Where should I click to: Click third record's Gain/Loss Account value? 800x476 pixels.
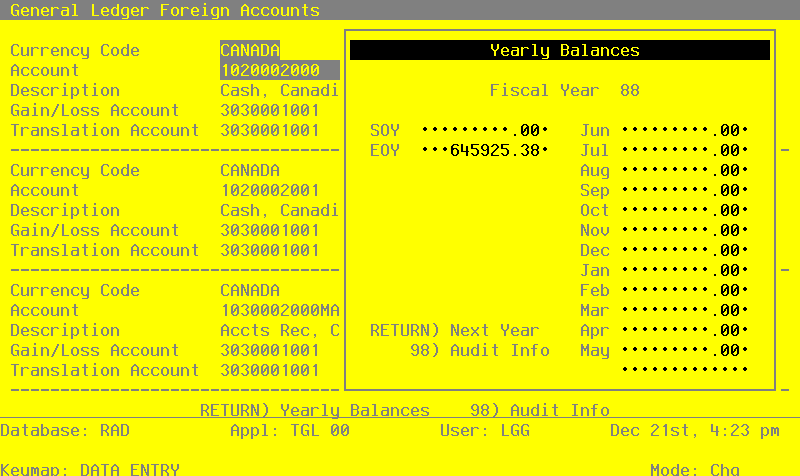[270, 350]
